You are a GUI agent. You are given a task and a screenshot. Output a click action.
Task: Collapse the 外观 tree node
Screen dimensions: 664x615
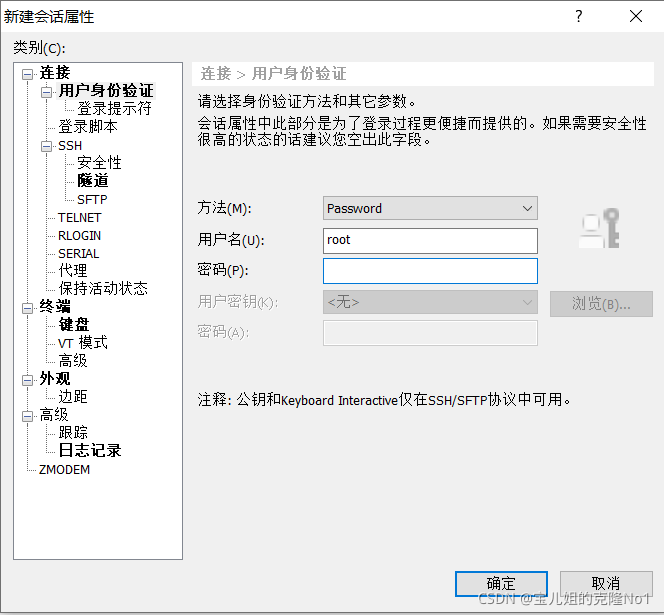click(x=28, y=380)
